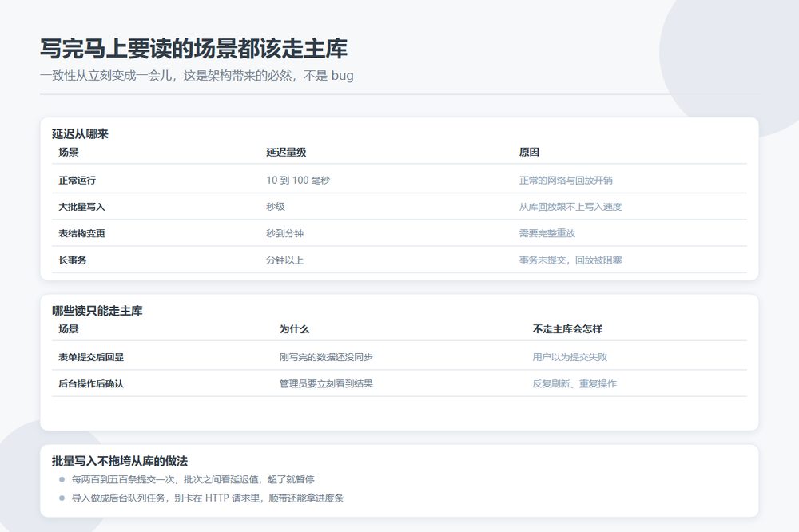799x532 pixels.
Task: Click the cell 刚写完的数据还没同步
Action: (326, 357)
